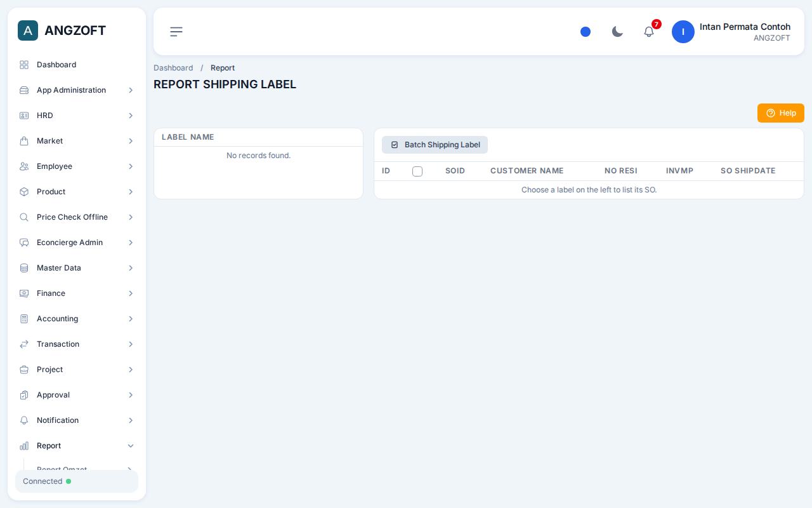The height and width of the screenshot is (508, 812).
Task: Click the Product box icon
Action: tap(24, 192)
